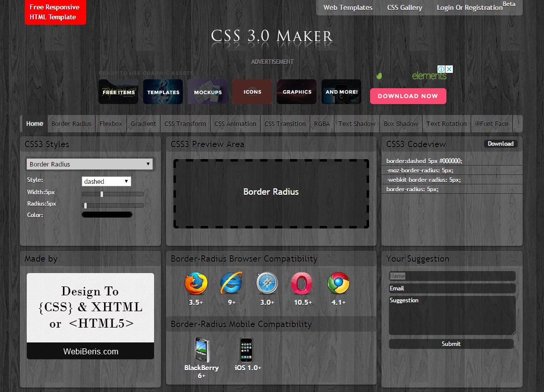
Task: Click the Width slider handle
Action: coord(102,194)
